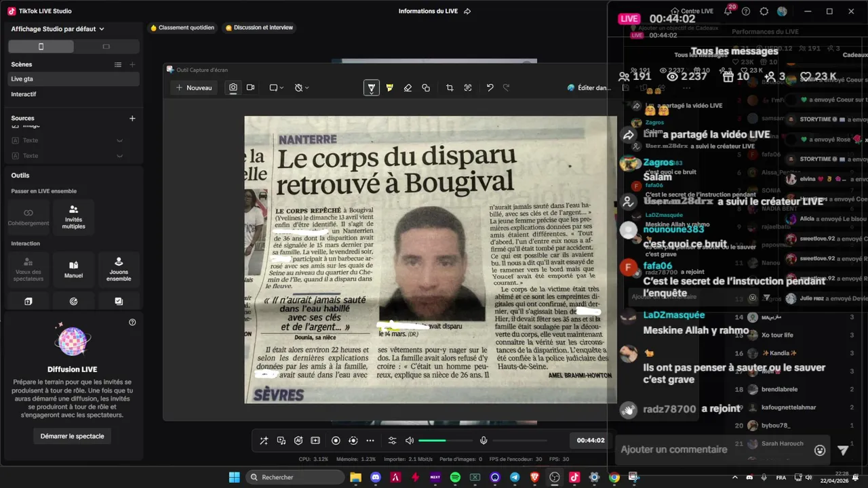Switch to landscape layout
The image size is (868, 488).
click(x=106, y=47)
